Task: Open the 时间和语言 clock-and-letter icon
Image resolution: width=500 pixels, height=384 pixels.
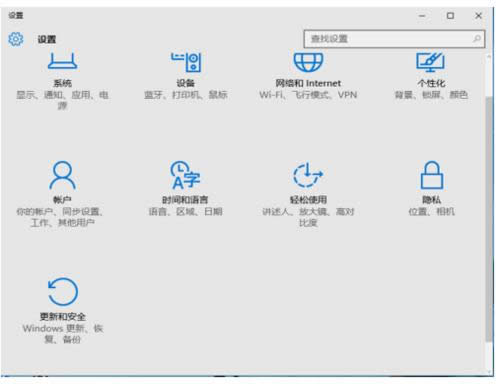Action: pyautogui.click(x=186, y=175)
